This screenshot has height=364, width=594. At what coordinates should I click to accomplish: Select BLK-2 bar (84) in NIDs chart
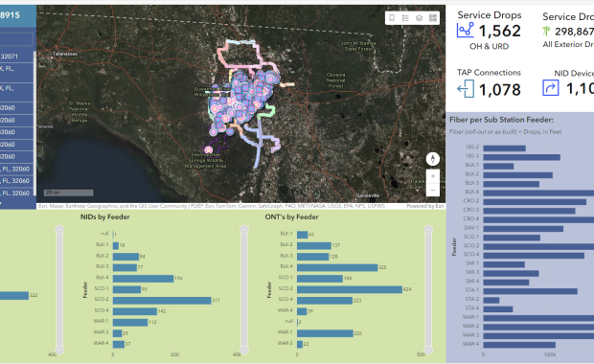point(126,257)
